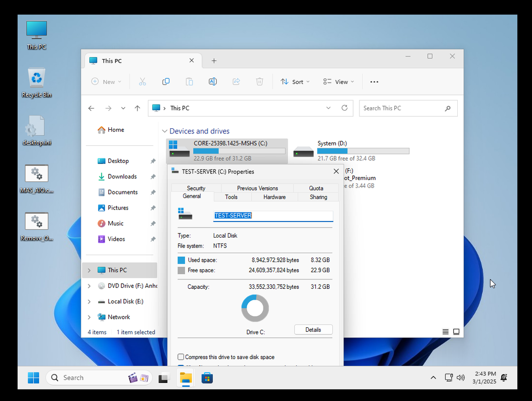Open Pictures in the sidebar

point(118,208)
